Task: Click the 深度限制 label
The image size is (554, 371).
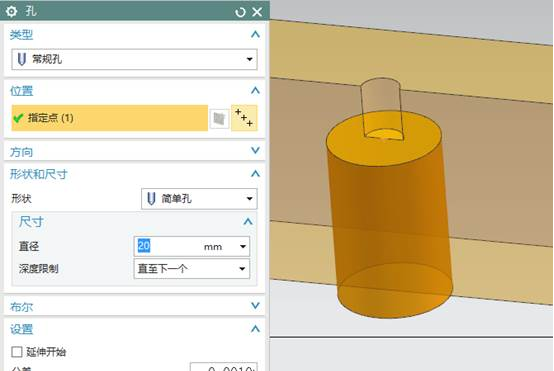Action: 39,269
